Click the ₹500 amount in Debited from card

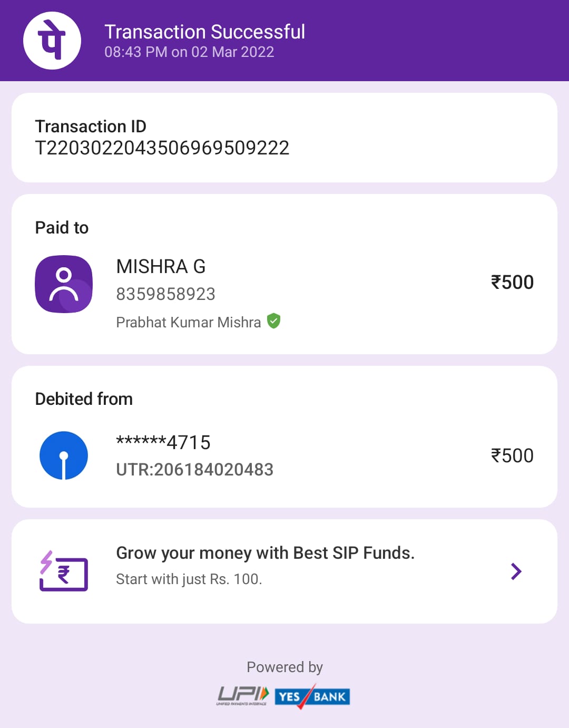tap(512, 456)
